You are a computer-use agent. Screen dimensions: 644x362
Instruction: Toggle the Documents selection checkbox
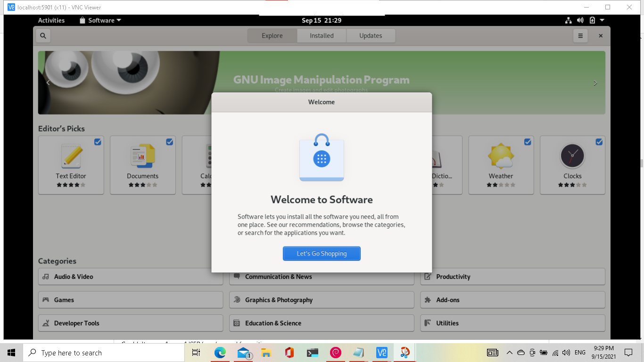point(169,141)
